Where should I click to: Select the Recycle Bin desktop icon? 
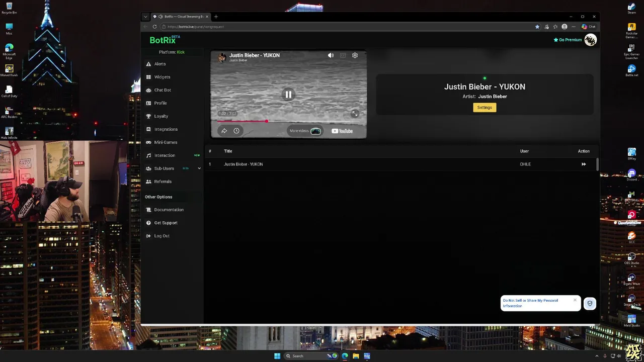[9, 8]
